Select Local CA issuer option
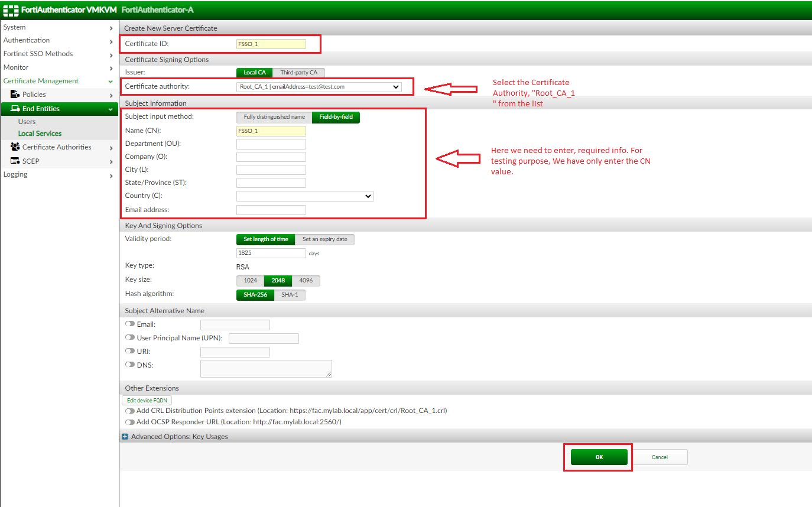Image resolution: width=812 pixels, height=507 pixels. [x=255, y=73]
